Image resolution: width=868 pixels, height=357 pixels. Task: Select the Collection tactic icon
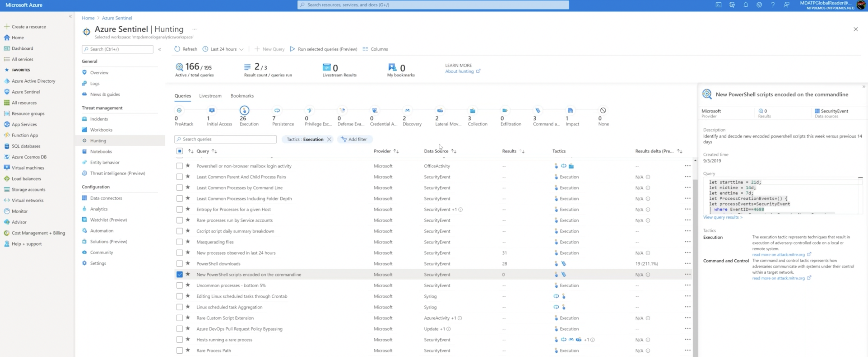(x=473, y=110)
